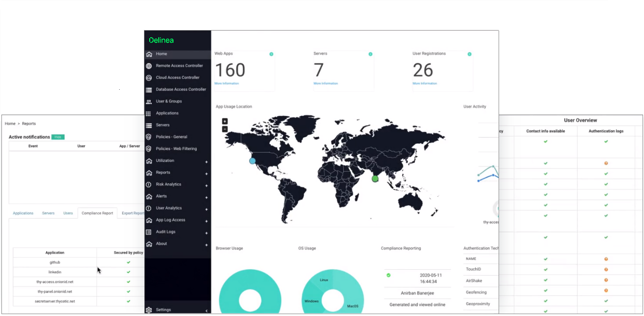Click the Authentication logs column header
644x316 pixels.
606,131
